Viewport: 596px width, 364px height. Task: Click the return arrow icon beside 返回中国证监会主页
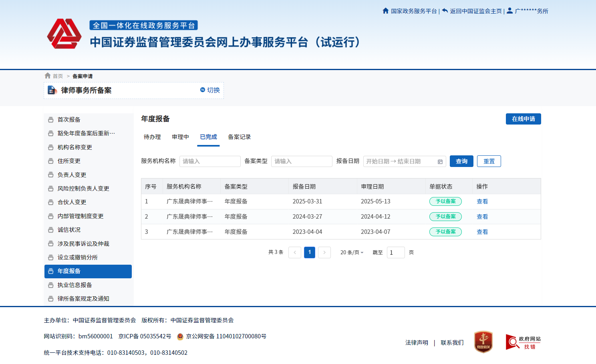pyautogui.click(x=445, y=11)
